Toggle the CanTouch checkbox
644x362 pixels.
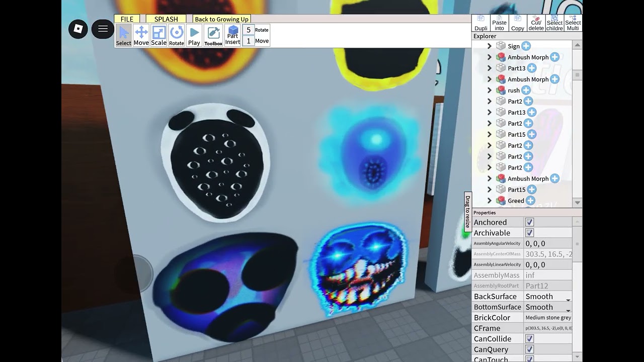(x=529, y=359)
